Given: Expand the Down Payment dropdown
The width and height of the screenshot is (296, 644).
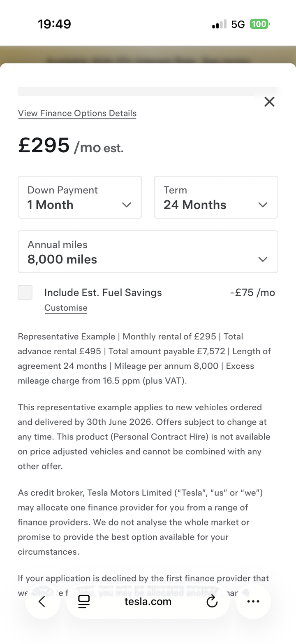Looking at the screenshot, I should [x=80, y=198].
